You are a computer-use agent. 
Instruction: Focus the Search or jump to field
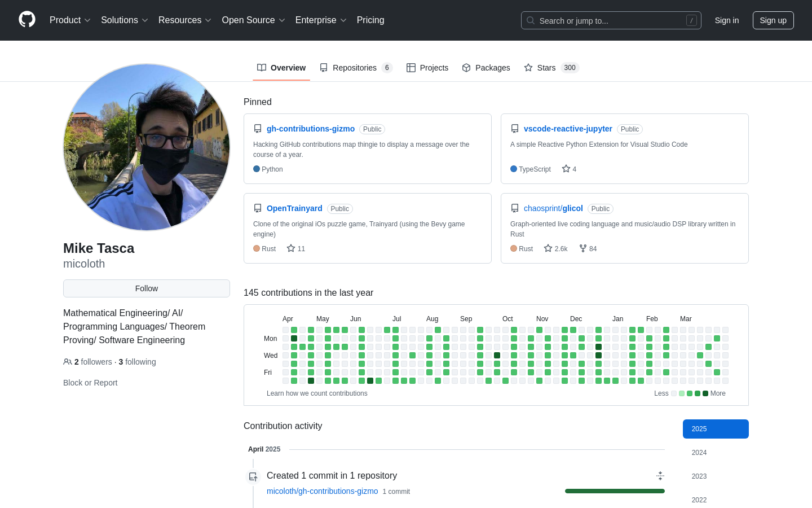coord(611,20)
